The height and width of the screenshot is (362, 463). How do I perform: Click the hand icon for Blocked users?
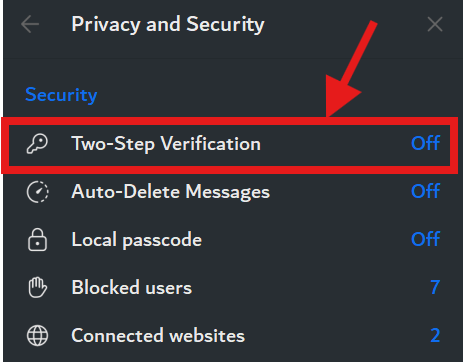click(37, 287)
